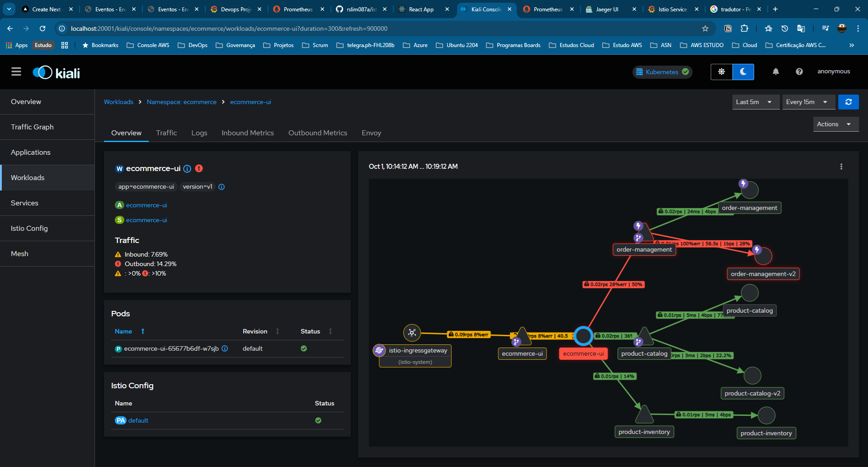
Task: Open the Envoy tab
Action: pos(371,133)
